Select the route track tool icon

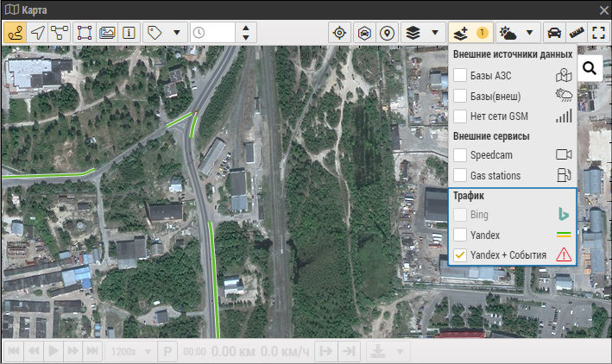(x=16, y=33)
